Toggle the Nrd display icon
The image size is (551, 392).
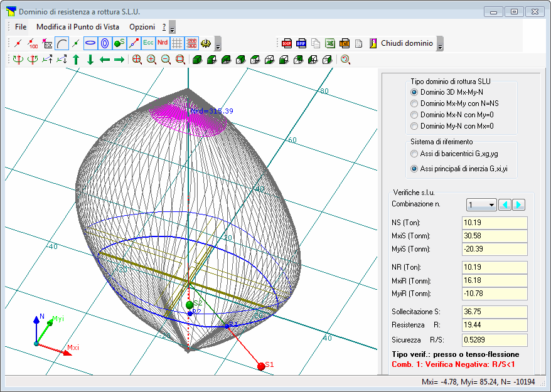[x=163, y=43]
